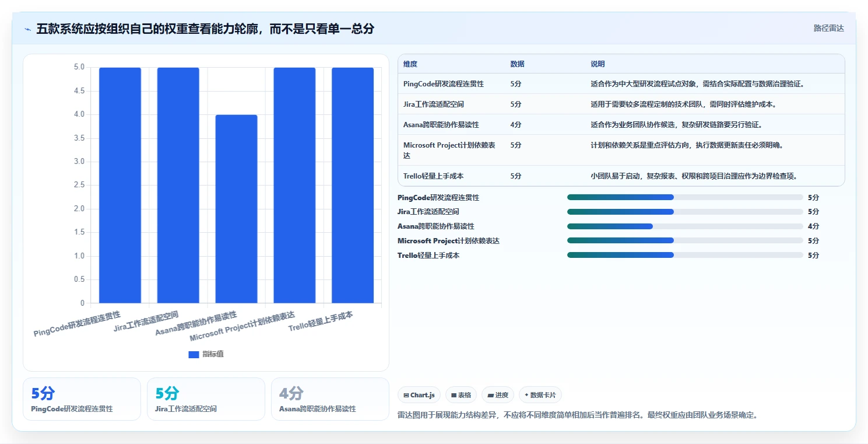Click the progress label Trello轻量上手成本
Screen dimensions: 868x444
428,256
